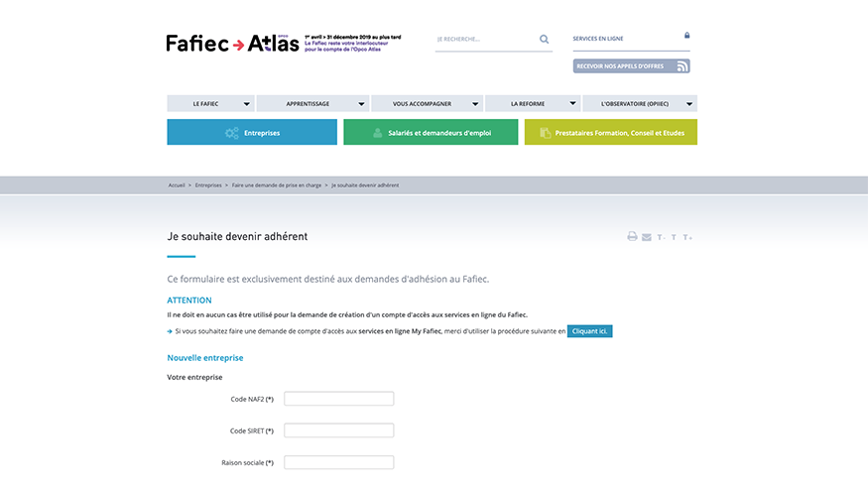Click the Votre entreprise label

pyautogui.click(x=194, y=377)
